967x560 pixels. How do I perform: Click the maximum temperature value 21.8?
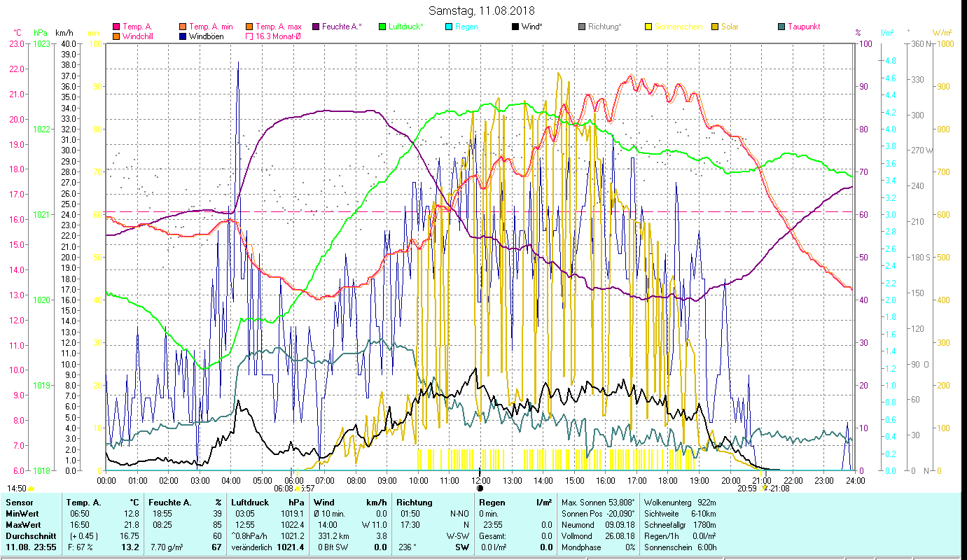132,525
